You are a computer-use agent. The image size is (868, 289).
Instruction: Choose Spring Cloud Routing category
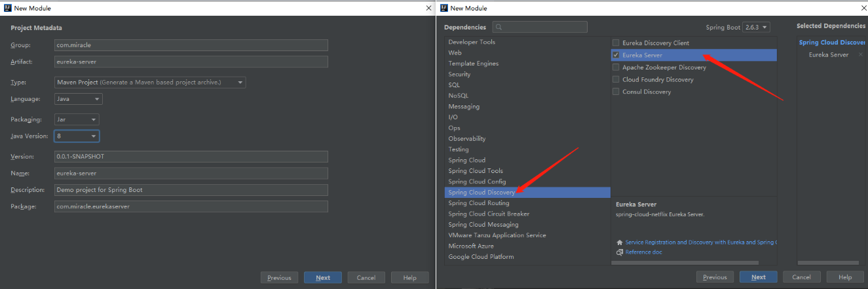point(478,203)
